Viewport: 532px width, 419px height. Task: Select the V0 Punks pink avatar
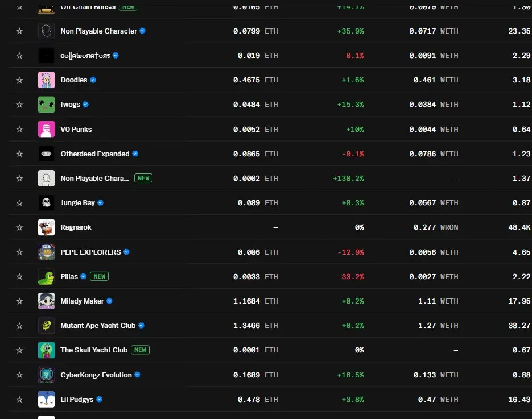point(46,129)
